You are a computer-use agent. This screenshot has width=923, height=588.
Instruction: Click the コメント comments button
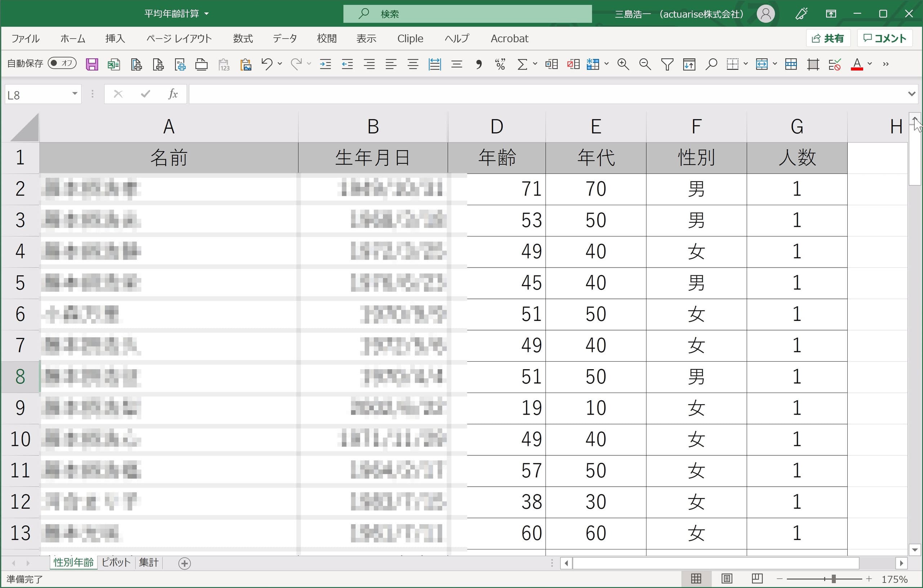[884, 38]
